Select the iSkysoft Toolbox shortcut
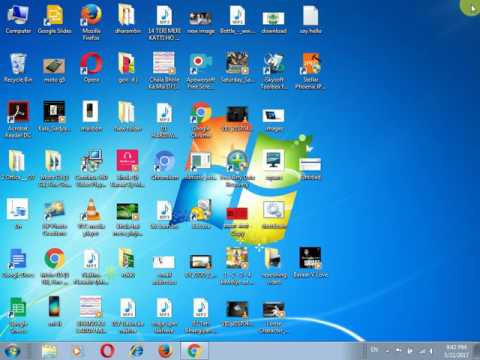 click(273, 72)
